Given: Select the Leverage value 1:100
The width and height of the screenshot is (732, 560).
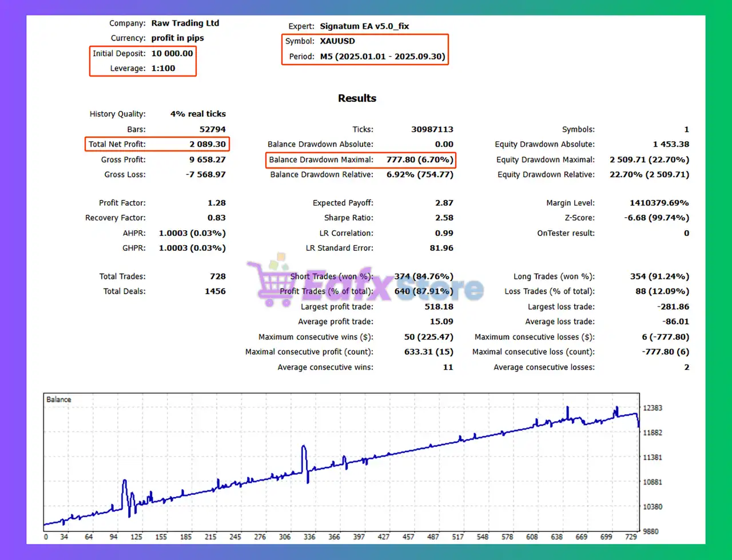Looking at the screenshot, I should tap(163, 68).
